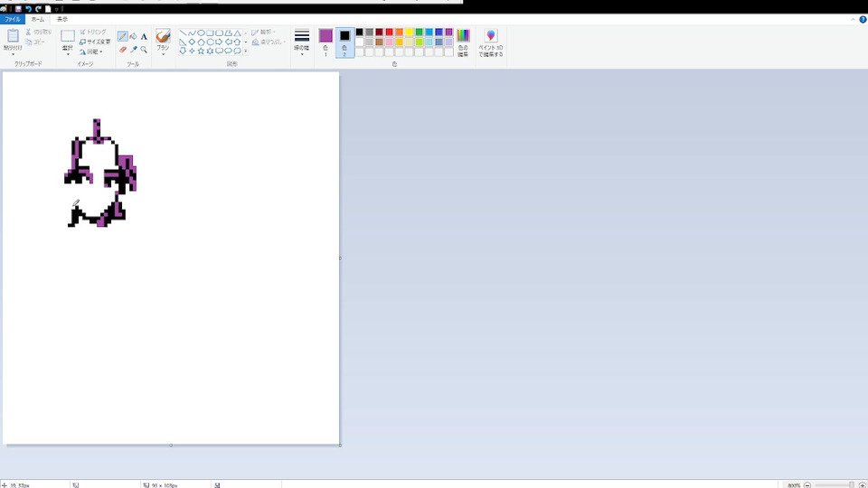
Task: Open the File (ファイル) menu
Action: [12, 19]
